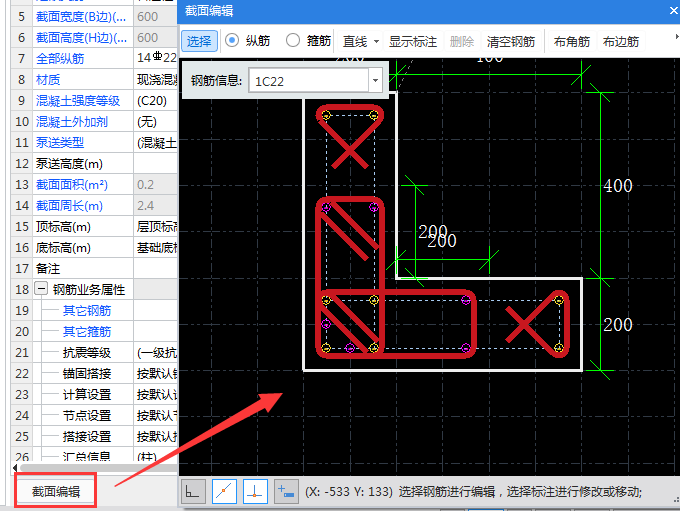Click 清空钢筋 in the toolbar

click(511, 41)
